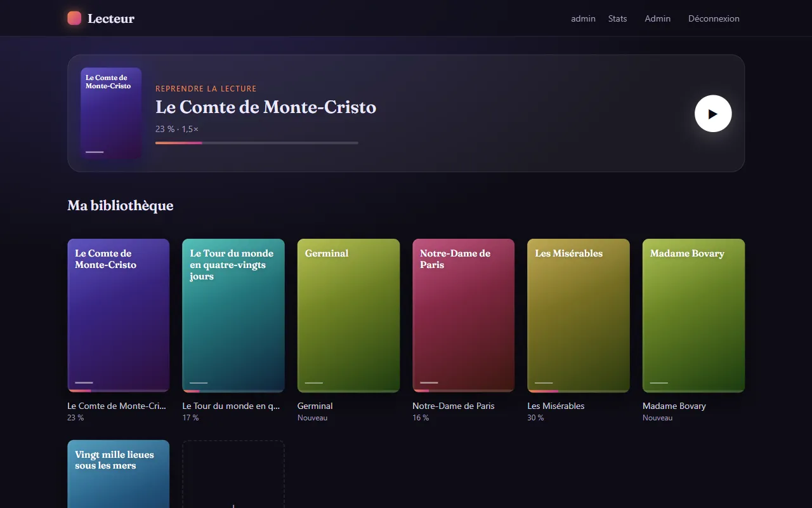The height and width of the screenshot is (508, 812).
Task: Click the 16 % progress label
Action: (421, 418)
